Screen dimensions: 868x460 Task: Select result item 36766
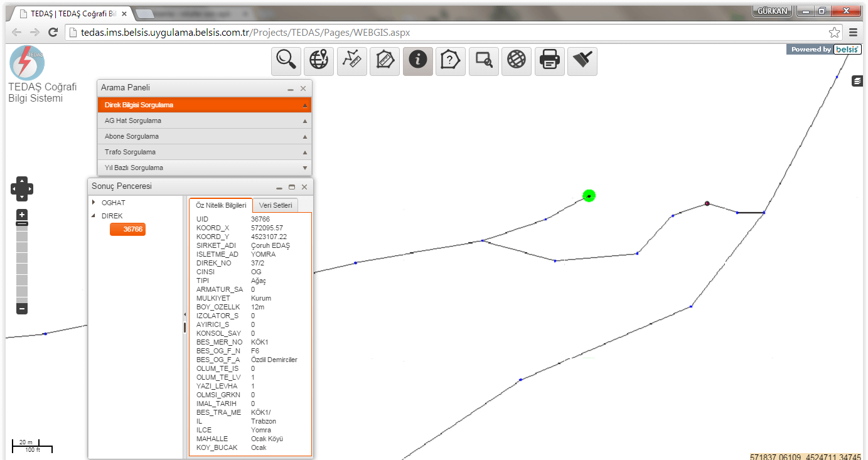coord(128,230)
